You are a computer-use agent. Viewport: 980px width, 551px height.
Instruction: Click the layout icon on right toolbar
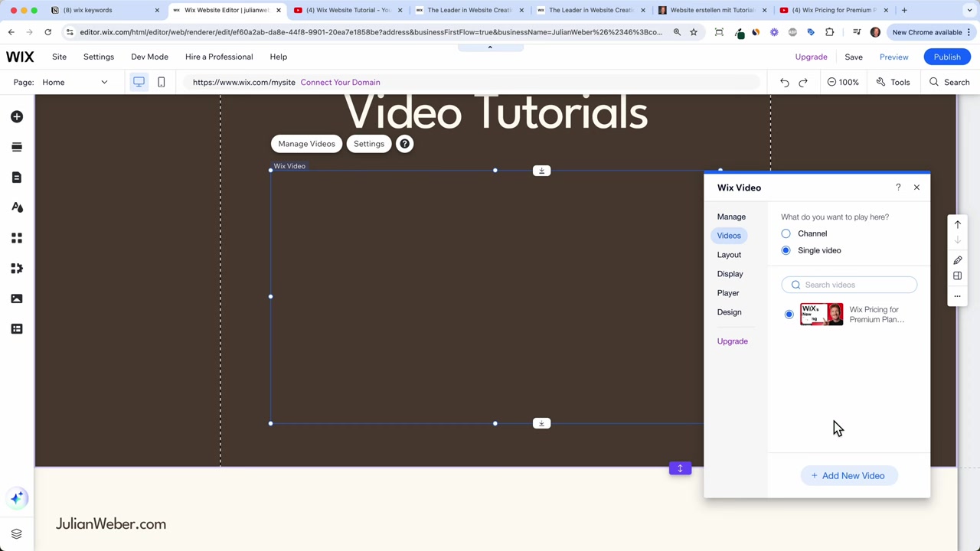(957, 275)
